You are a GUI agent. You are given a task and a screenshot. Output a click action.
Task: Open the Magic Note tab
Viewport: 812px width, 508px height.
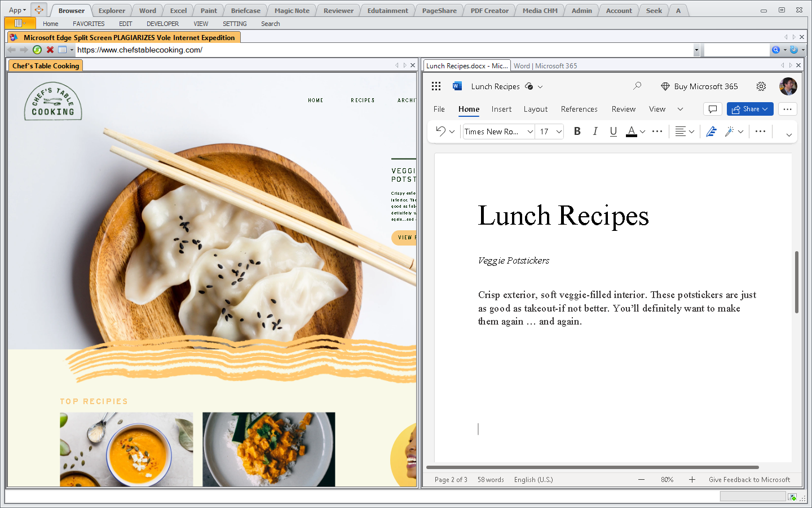(292, 10)
